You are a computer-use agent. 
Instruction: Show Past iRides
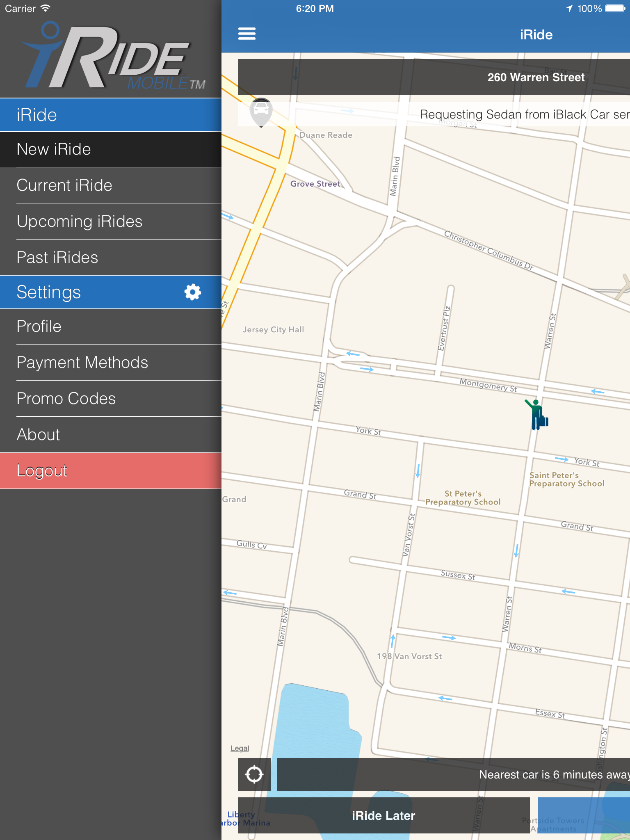coord(111,258)
